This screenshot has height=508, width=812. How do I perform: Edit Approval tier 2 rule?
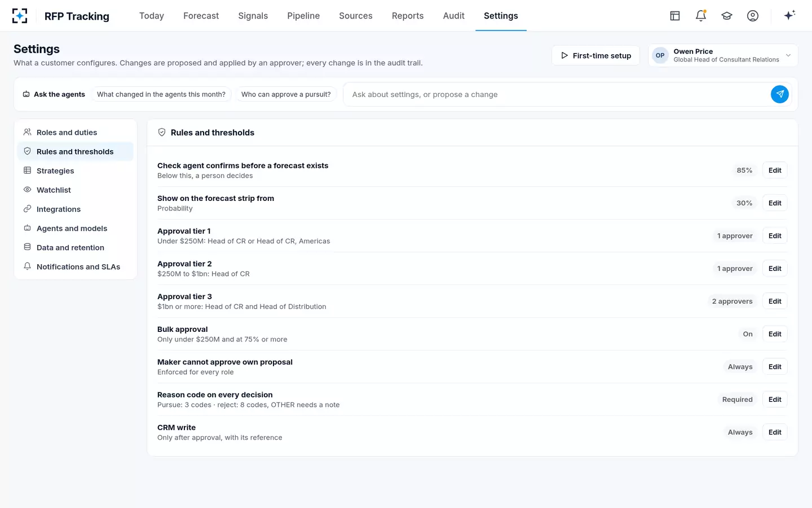[775, 269]
